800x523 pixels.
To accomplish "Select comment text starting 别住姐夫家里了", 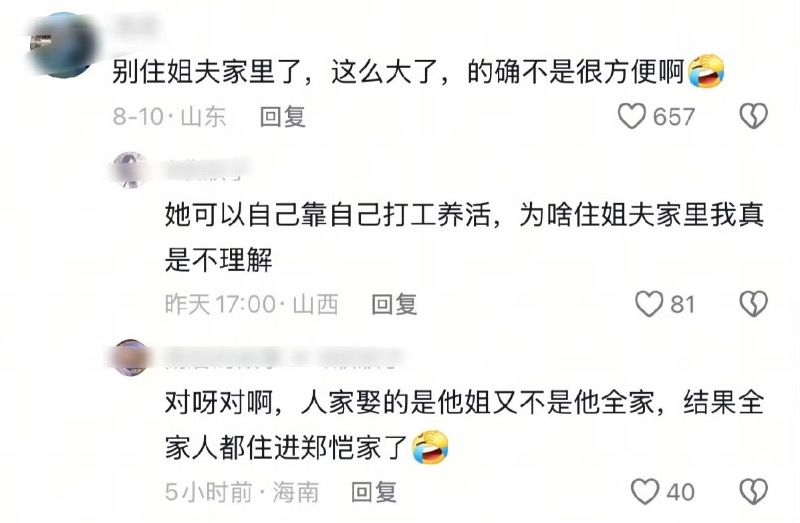I will click(398, 71).
